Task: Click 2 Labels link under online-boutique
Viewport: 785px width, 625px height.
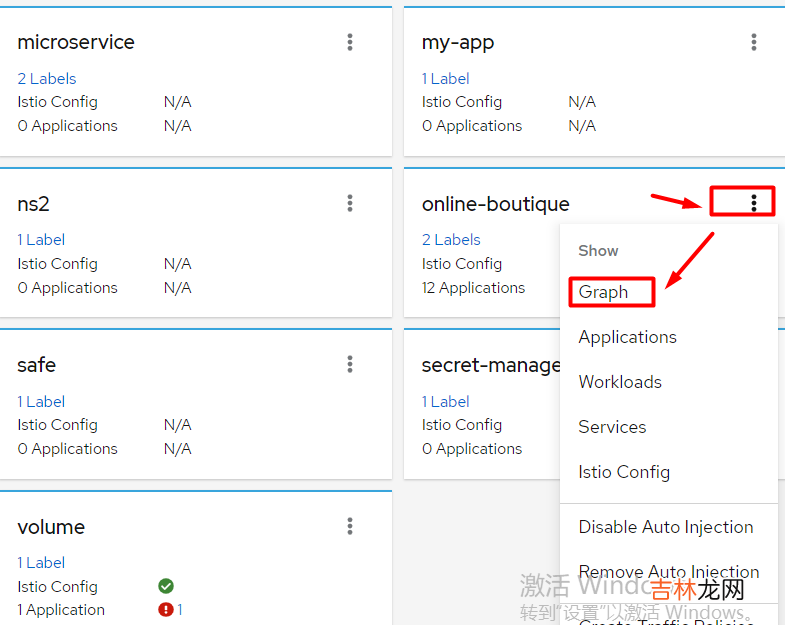Action: tap(451, 240)
